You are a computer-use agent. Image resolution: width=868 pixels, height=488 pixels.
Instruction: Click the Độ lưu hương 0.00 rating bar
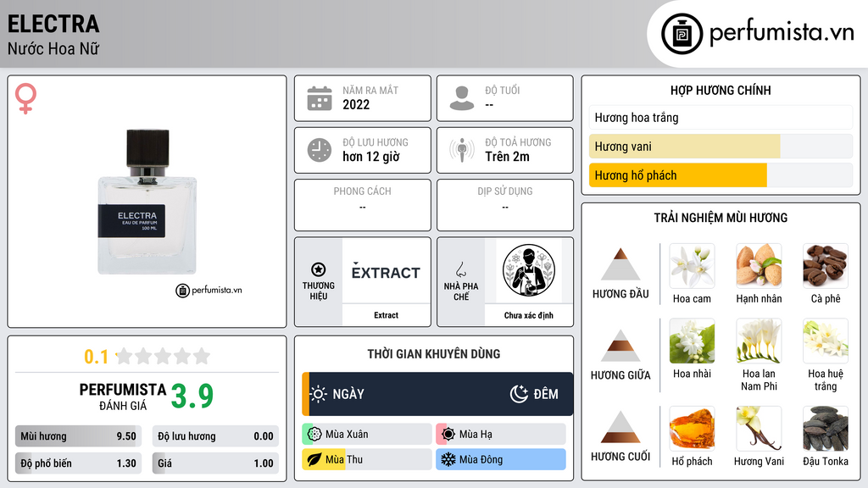point(215,436)
